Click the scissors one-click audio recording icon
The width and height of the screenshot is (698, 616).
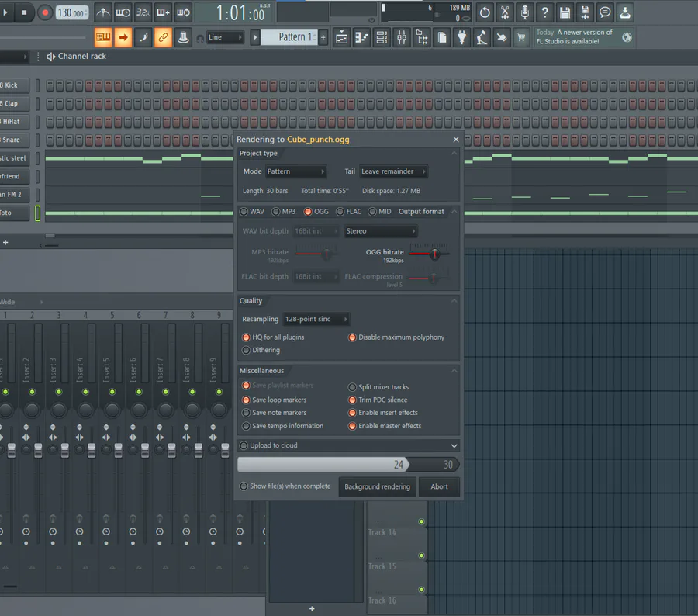505,12
